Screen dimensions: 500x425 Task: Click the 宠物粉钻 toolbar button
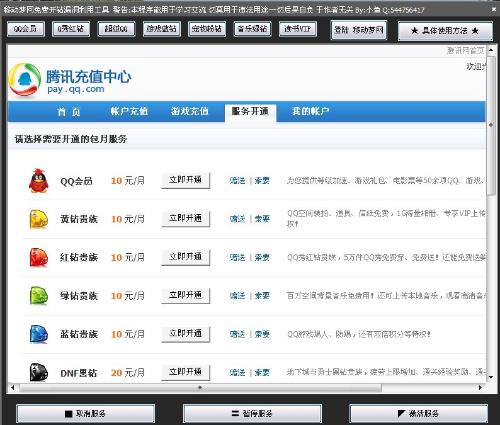207,29
